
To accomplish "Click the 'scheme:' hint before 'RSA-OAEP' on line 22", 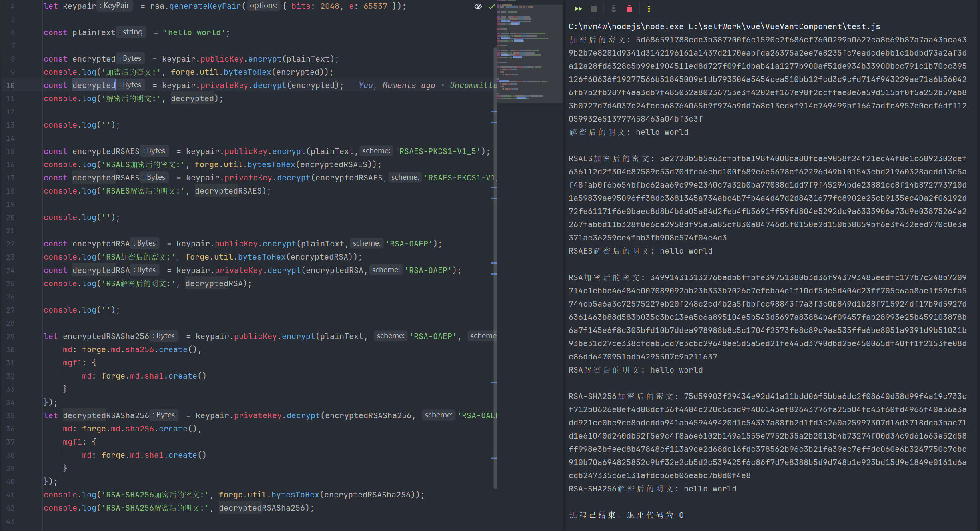I will [x=366, y=243].
